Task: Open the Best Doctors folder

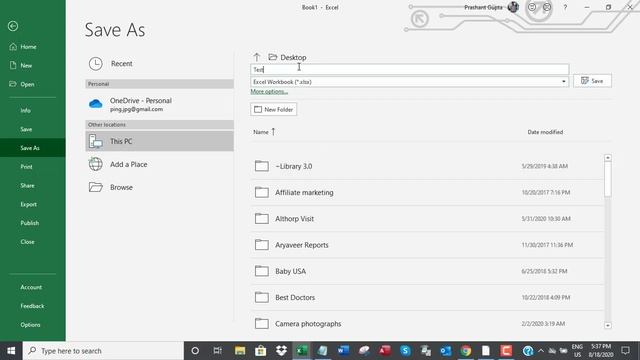Action: pos(427,298)
